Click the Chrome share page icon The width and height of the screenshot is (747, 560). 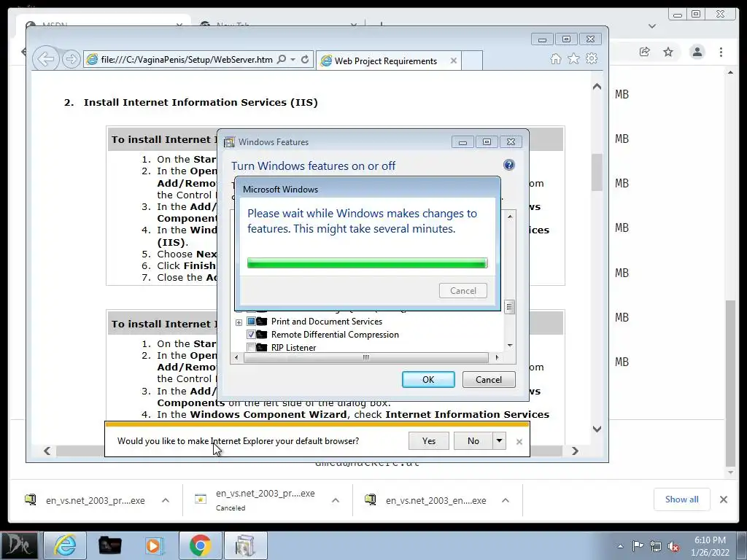point(645,52)
